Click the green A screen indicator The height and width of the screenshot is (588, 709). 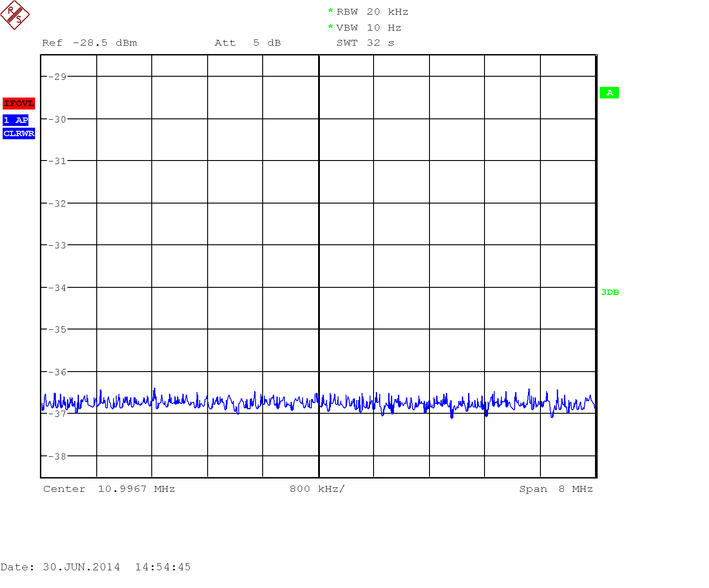click(609, 93)
